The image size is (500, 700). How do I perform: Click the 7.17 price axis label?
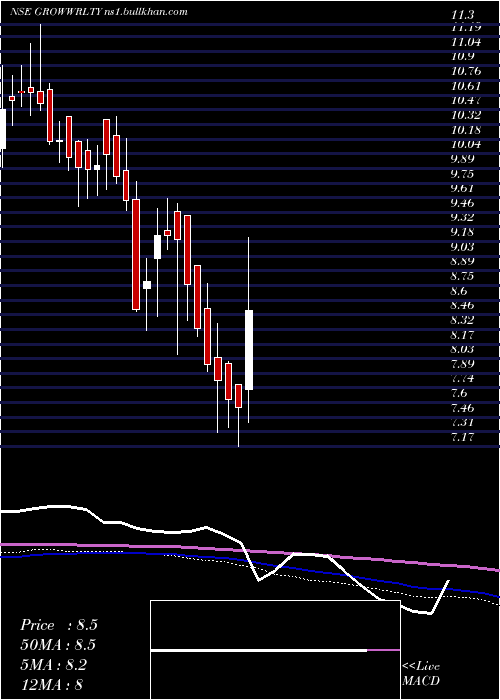coord(462,437)
